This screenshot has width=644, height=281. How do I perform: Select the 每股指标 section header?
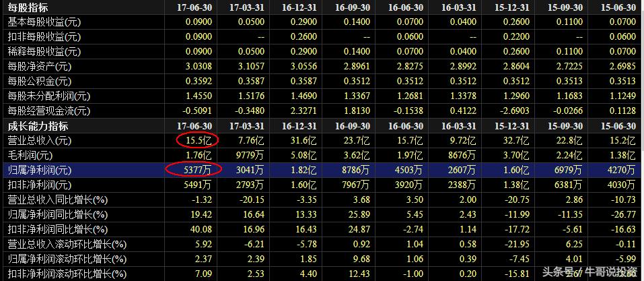click(x=28, y=7)
